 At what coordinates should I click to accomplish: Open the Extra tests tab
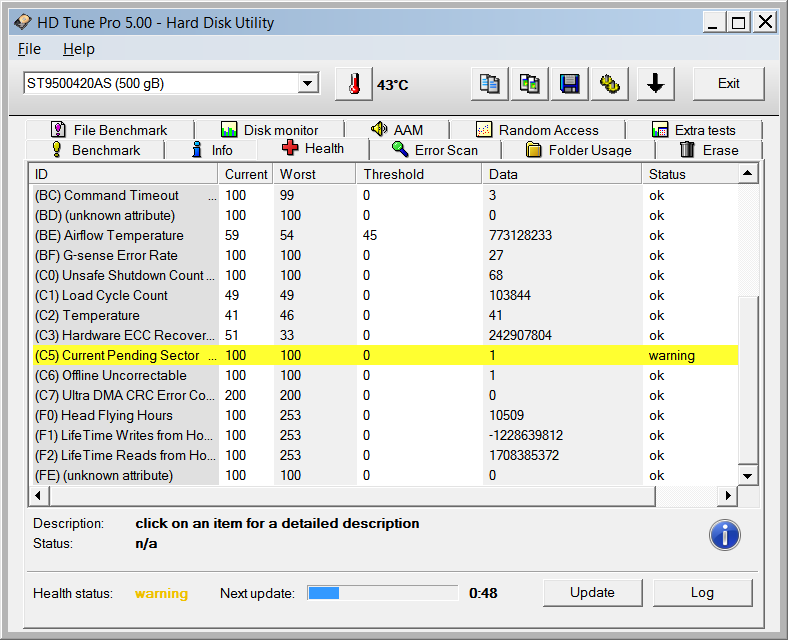point(694,130)
